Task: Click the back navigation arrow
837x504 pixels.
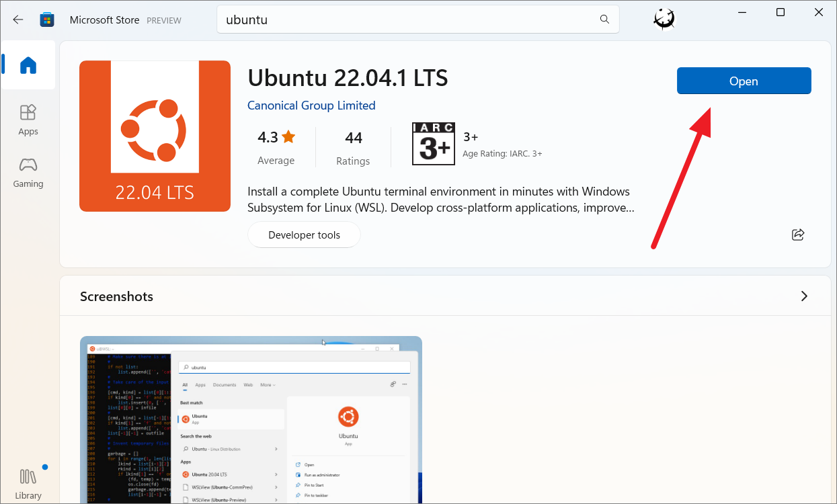Action: (x=17, y=19)
